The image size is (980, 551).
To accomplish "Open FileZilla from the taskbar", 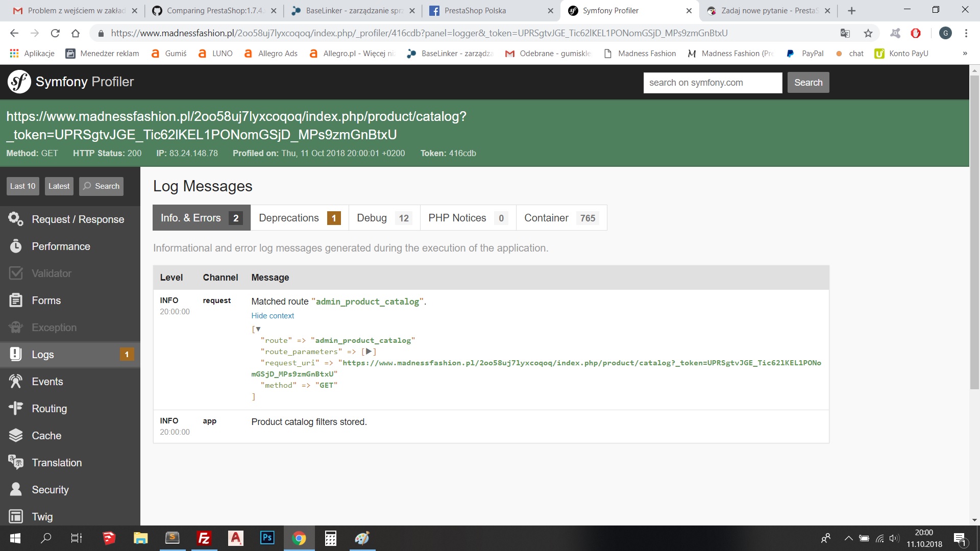I will tap(204, 538).
